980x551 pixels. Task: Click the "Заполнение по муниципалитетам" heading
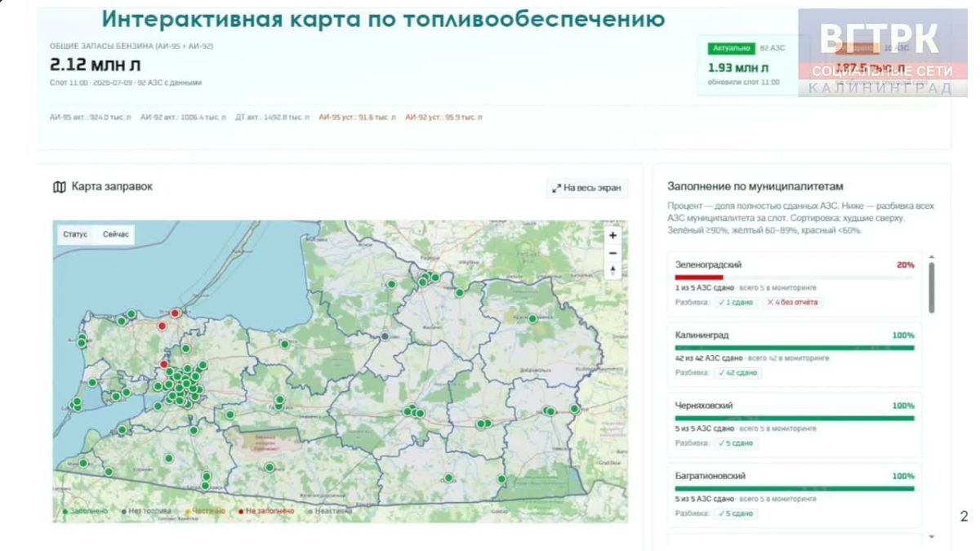pos(755,186)
